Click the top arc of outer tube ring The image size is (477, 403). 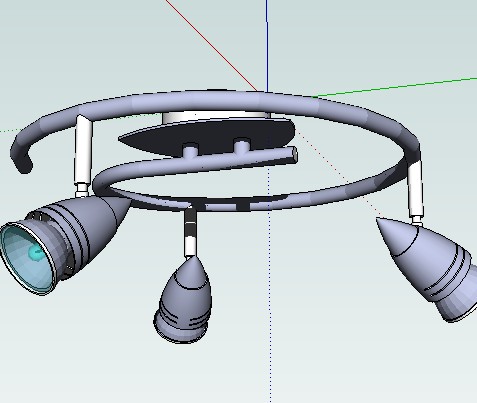[x=217, y=98]
